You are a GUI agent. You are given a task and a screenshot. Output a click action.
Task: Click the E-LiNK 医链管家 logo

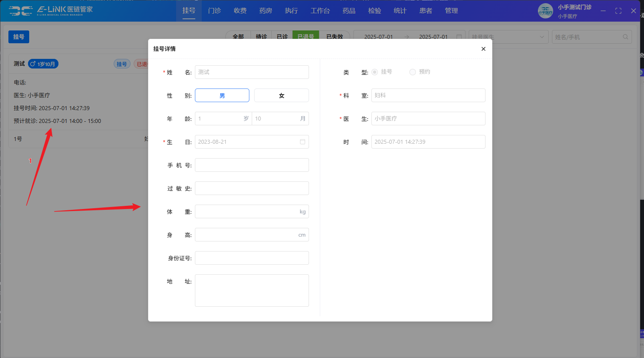coord(51,11)
